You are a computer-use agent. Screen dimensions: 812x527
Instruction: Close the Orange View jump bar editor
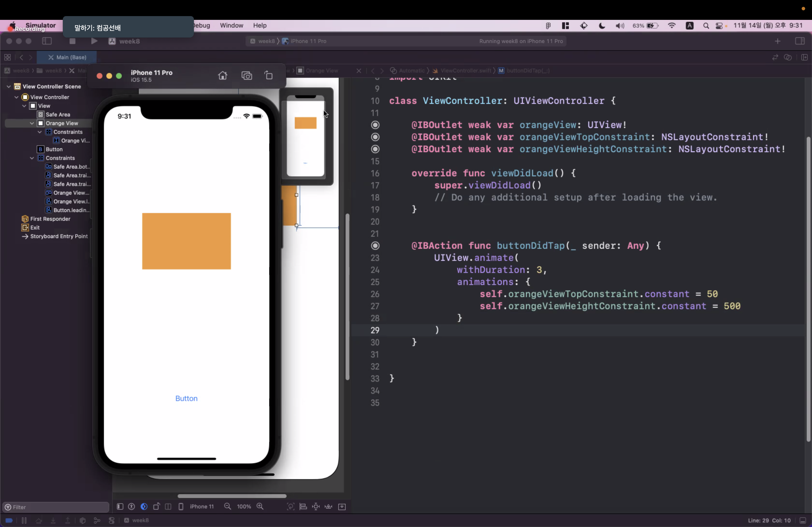pos(358,71)
